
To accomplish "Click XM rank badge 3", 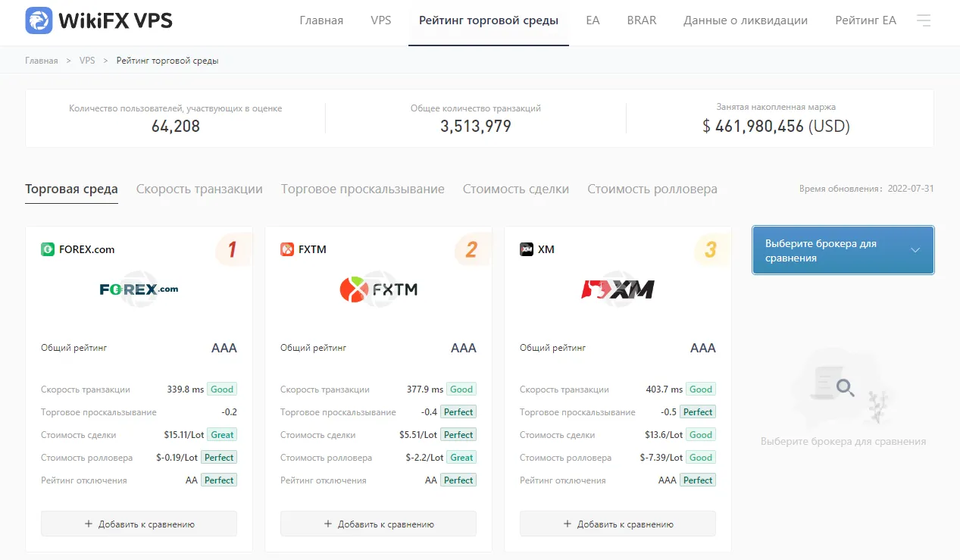I will tap(711, 249).
